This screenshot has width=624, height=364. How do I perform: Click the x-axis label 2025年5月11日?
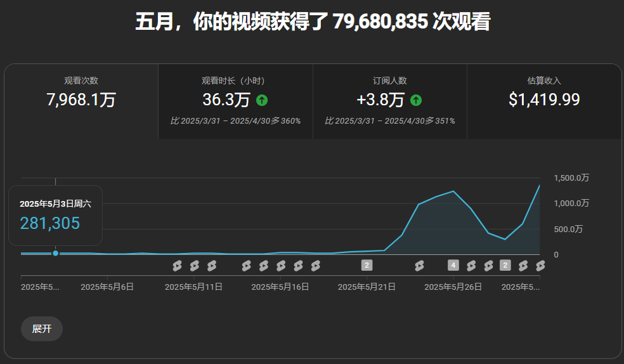pos(193,287)
